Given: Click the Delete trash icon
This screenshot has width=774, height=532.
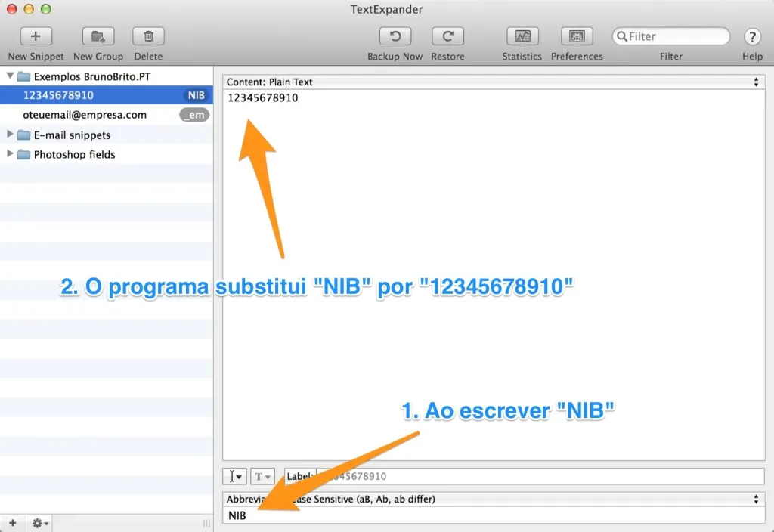Looking at the screenshot, I should coord(148,36).
